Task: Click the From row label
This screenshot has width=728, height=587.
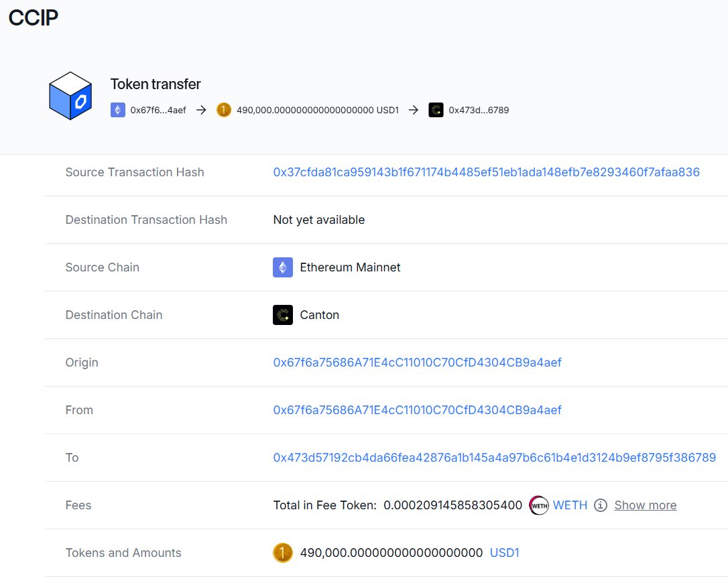Action: tap(79, 410)
